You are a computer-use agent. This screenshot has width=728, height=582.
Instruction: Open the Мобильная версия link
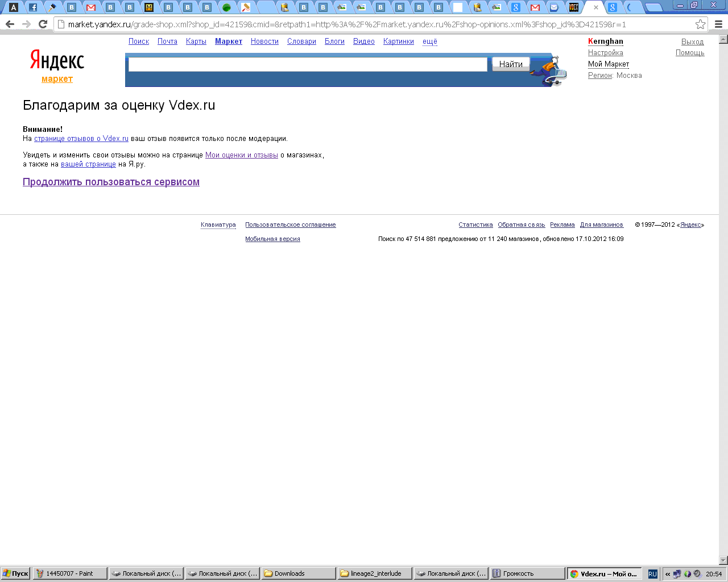[x=272, y=239]
